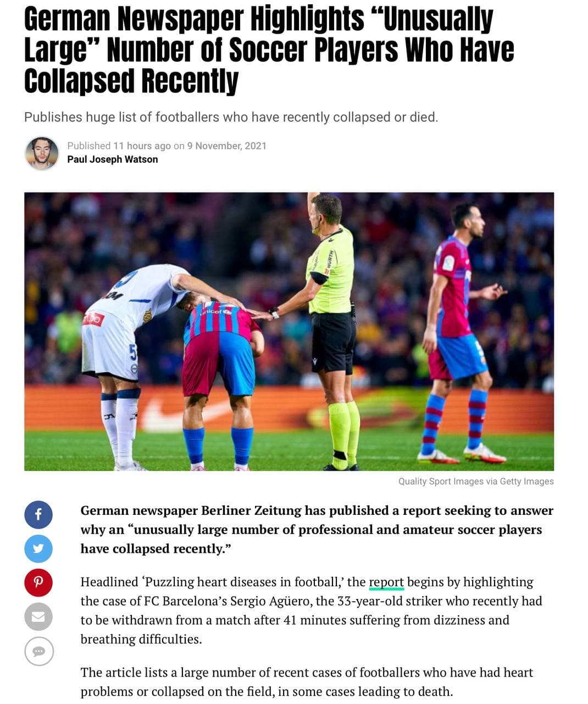
Task: Send the article via the email icon
Action: pyautogui.click(x=38, y=617)
